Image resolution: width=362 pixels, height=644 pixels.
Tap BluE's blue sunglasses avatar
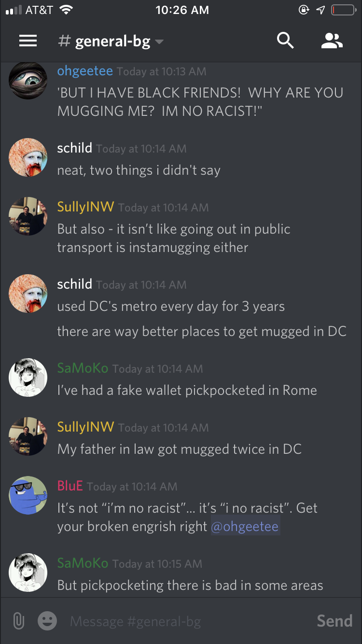pyautogui.click(x=28, y=495)
